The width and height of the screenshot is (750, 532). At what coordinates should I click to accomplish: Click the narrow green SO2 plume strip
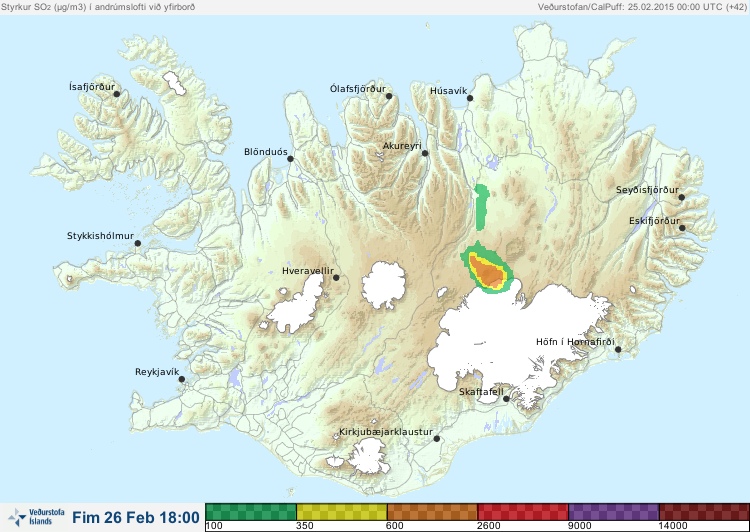tap(482, 206)
